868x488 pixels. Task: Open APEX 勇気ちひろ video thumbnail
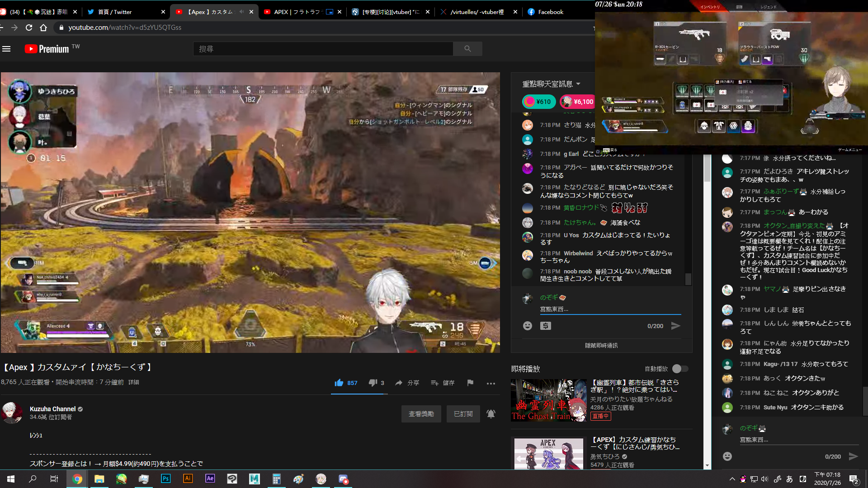pos(548,453)
